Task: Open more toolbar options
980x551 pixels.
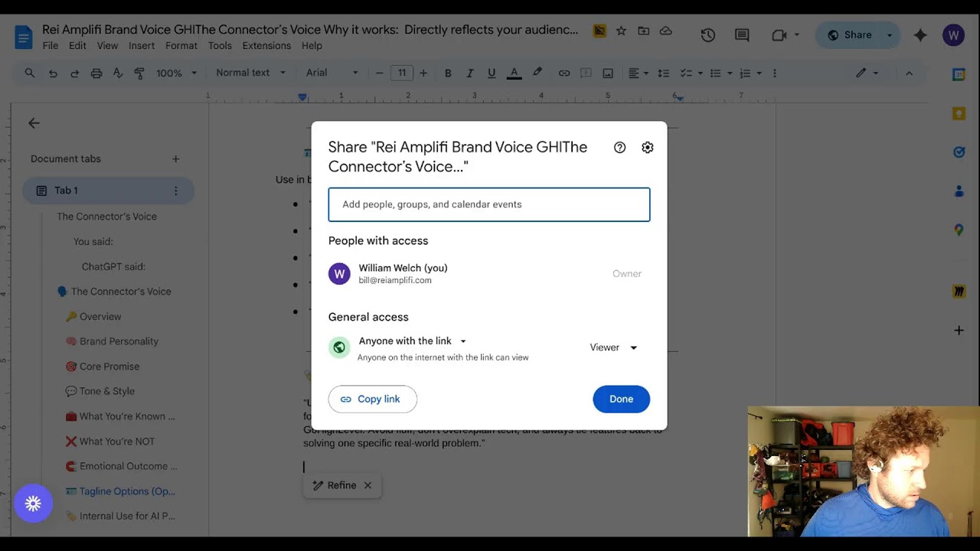Action: pyautogui.click(x=775, y=73)
